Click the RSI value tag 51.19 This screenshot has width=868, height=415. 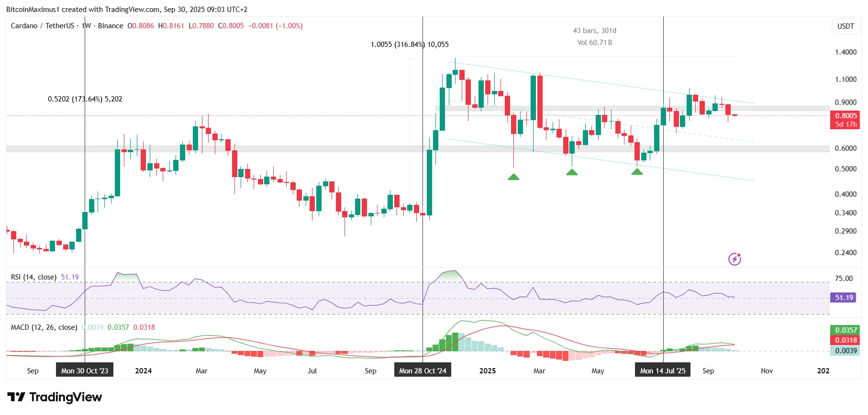click(x=844, y=298)
